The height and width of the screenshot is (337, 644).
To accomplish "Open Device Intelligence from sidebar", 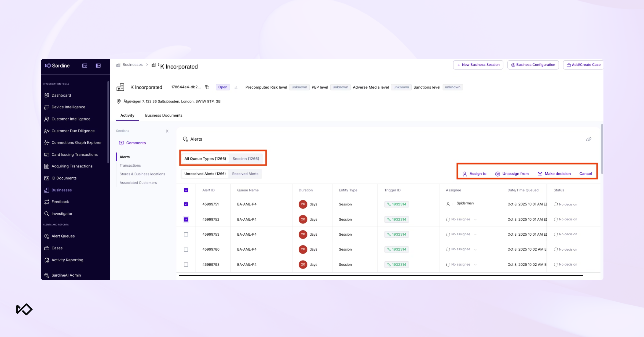I will (68, 107).
